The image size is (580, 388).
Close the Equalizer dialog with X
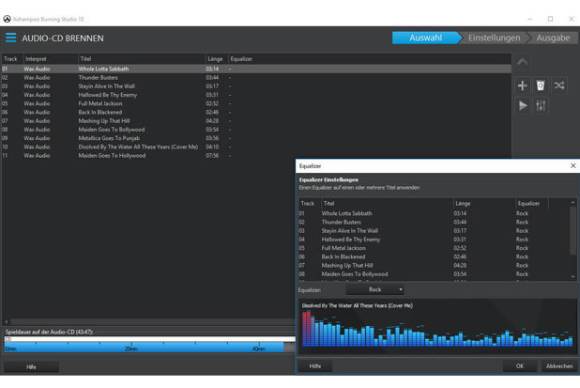(x=573, y=166)
